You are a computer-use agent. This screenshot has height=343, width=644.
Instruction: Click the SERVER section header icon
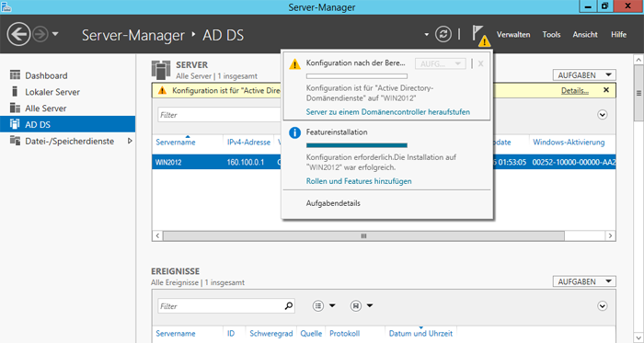161,70
